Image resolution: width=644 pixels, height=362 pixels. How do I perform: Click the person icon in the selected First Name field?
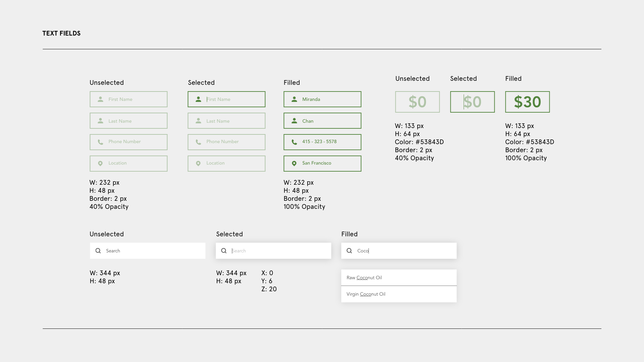tap(198, 99)
